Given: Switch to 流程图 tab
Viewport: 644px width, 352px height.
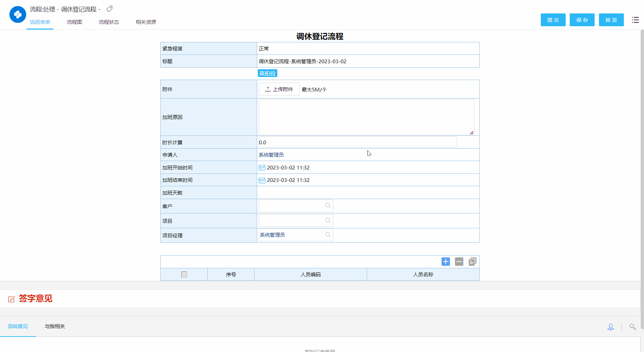Looking at the screenshot, I should (74, 22).
